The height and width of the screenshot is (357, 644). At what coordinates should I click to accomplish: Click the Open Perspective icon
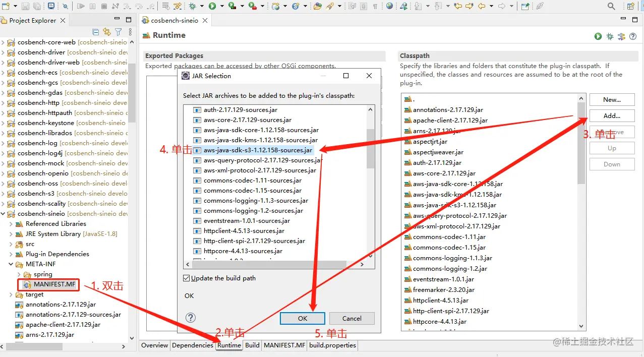(x=631, y=6)
